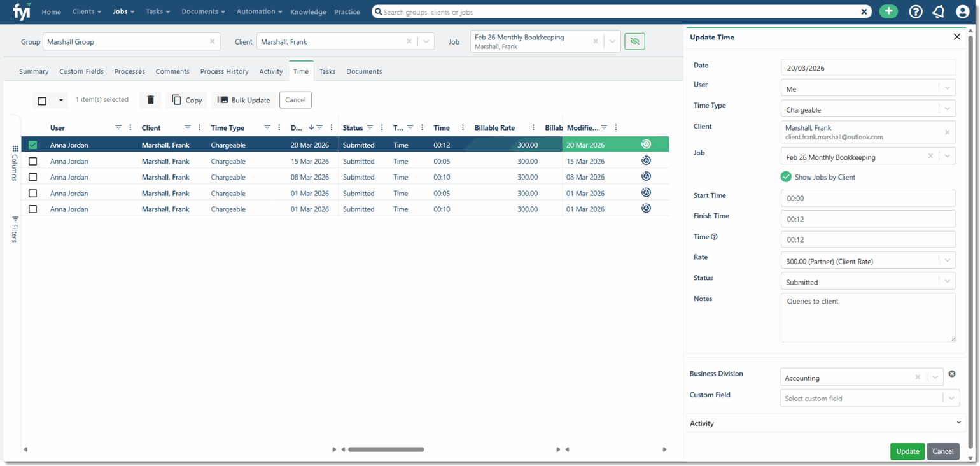Click the trash delete icon
The width and height of the screenshot is (980, 466).
(x=150, y=100)
